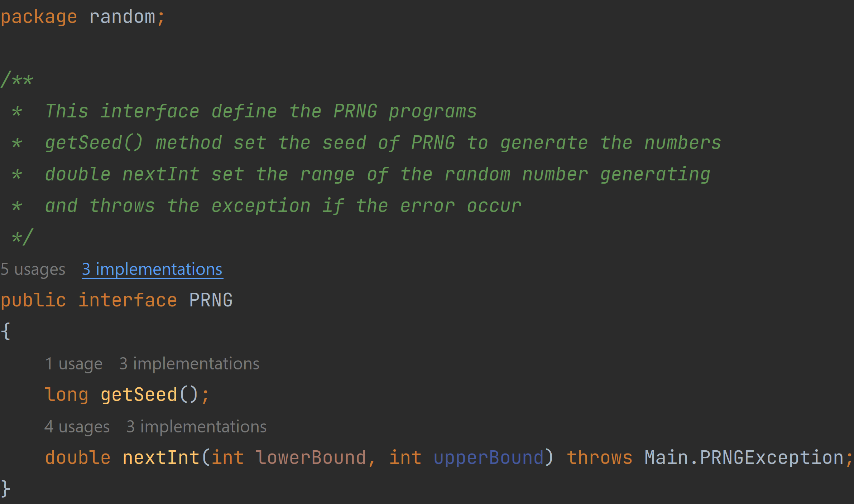Click the throws keyword

(600, 458)
